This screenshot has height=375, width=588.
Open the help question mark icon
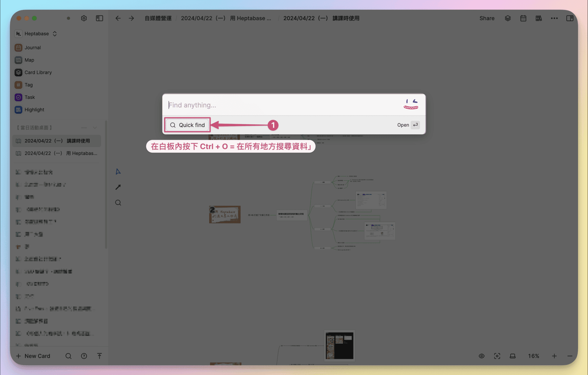(x=84, y=356)
